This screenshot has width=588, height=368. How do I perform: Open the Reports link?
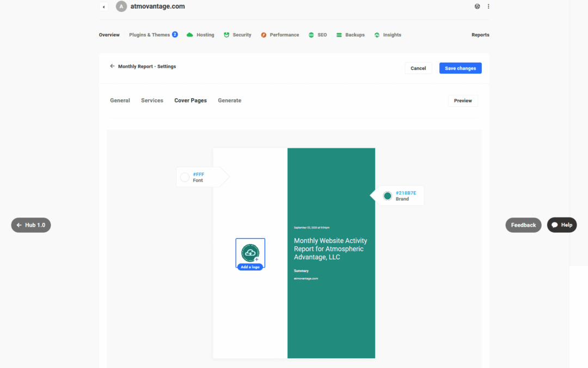pos(480,35)
